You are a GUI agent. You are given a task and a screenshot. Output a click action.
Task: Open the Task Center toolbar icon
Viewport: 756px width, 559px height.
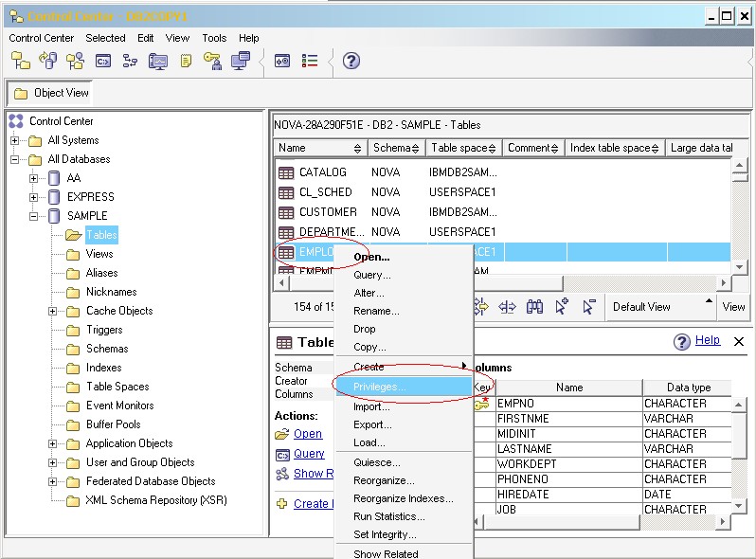[x=130, y=61]
